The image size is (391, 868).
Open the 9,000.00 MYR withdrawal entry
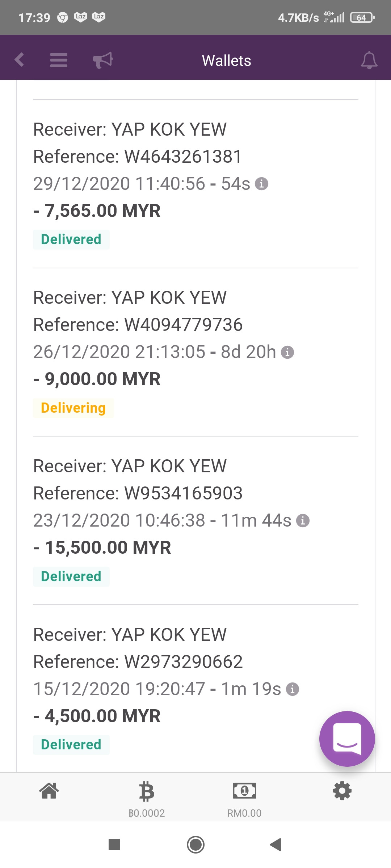195,352
